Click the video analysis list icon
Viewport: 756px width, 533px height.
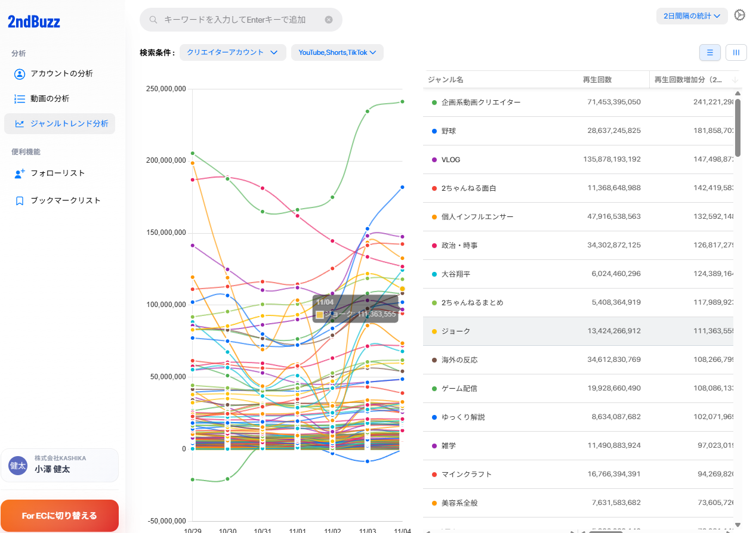point(20,99)
